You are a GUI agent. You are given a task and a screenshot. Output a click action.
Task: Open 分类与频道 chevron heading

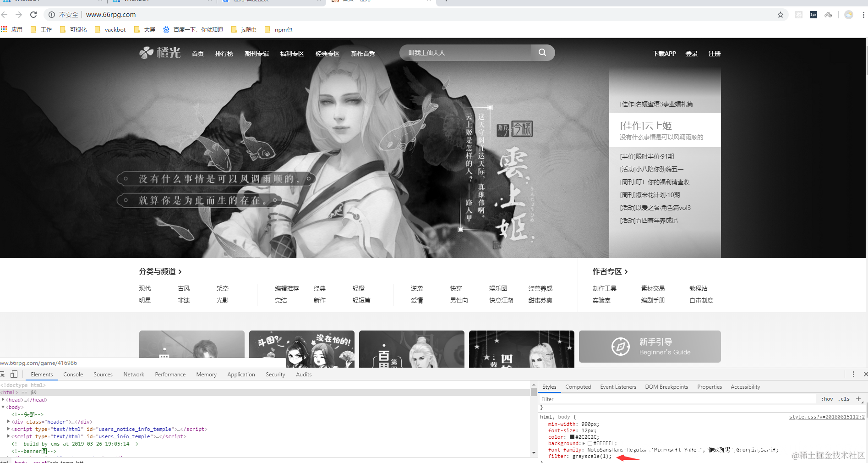[x=161, y=271]
